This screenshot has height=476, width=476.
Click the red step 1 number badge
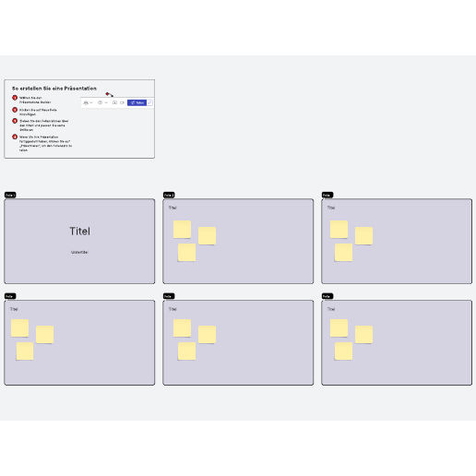[15, 98]
